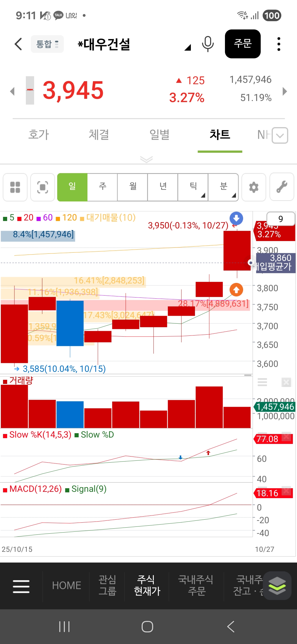
Task: Tap the microphone voice search icon
Action: 208,44
